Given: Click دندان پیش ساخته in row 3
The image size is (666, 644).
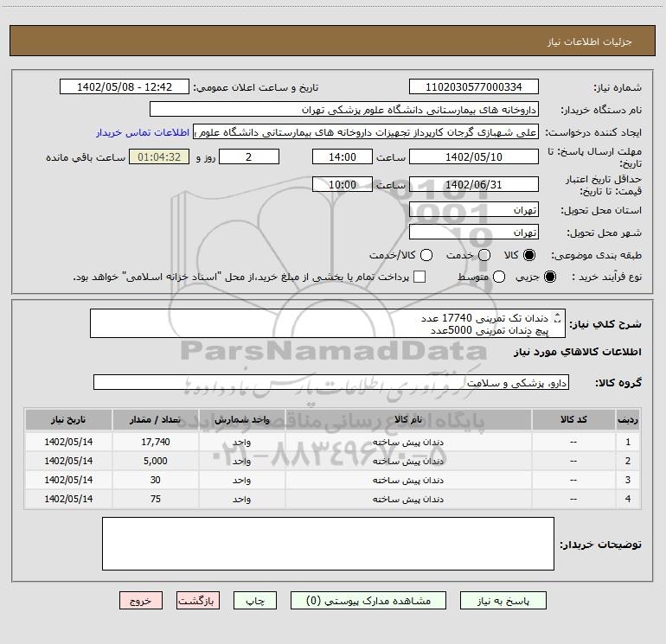Looking at the screenshot, I should pos(408,480).
